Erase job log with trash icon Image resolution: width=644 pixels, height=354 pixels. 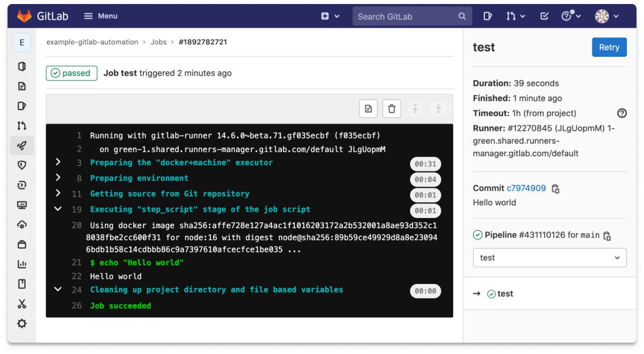pyautogui.click(x=392, y=109)
